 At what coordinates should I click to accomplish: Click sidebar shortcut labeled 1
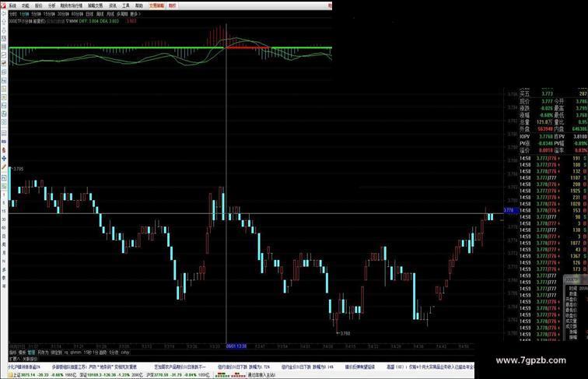click(4, 195)
